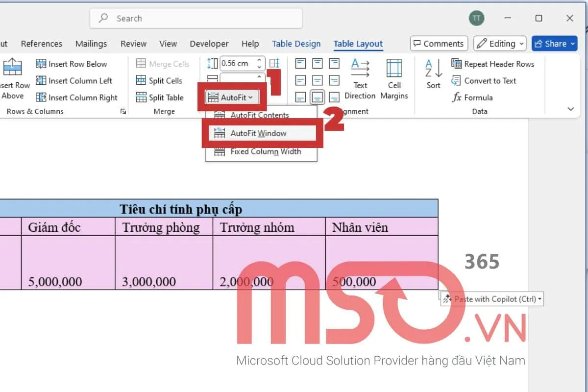This screenshot has height=392, width=588.
Task: Switch to the Table Design tab
Action: point(296,44)
